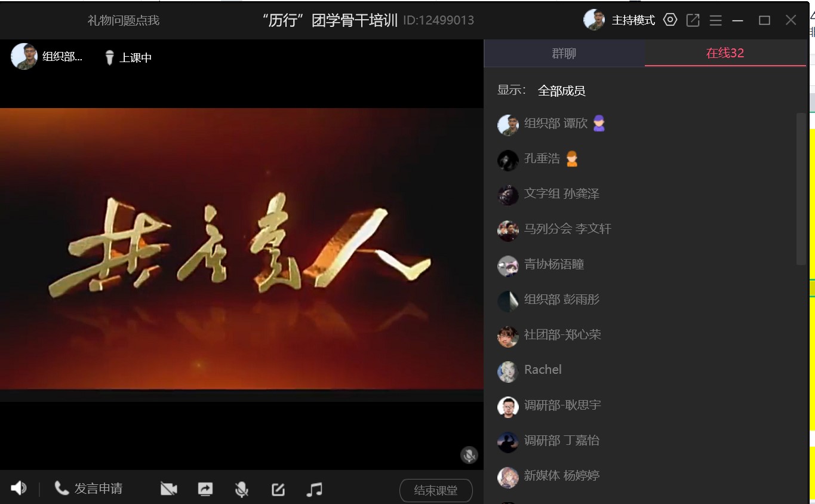815x504 pixels.
Task: Expand the 全部成员 display filter
Action: (561, 91)
